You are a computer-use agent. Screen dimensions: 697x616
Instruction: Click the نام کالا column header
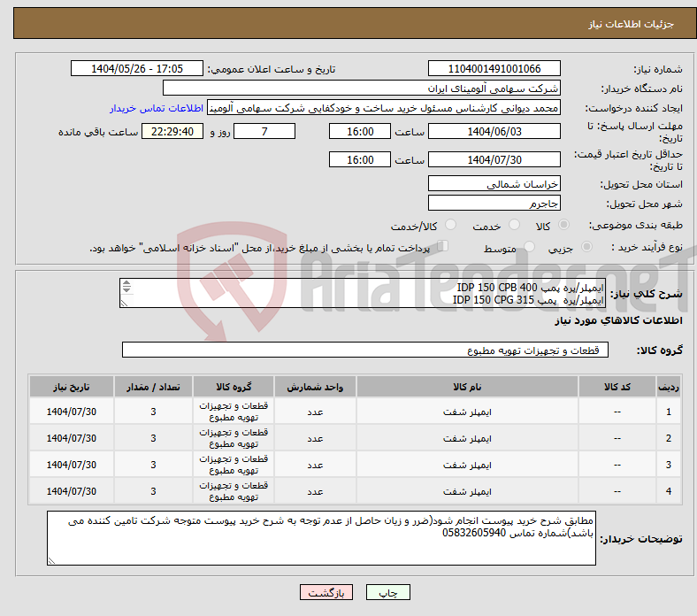[x=467, y=387]
